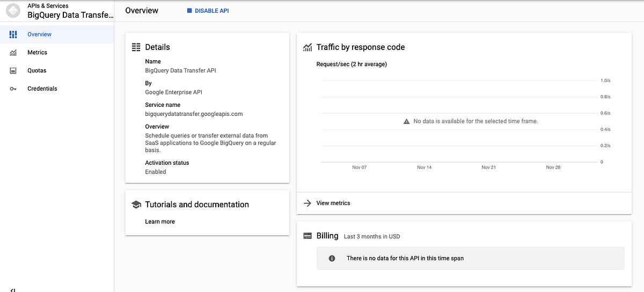Click the Nov 21 axis label
This screenshot has height=292, width=644.
point(489,167)
